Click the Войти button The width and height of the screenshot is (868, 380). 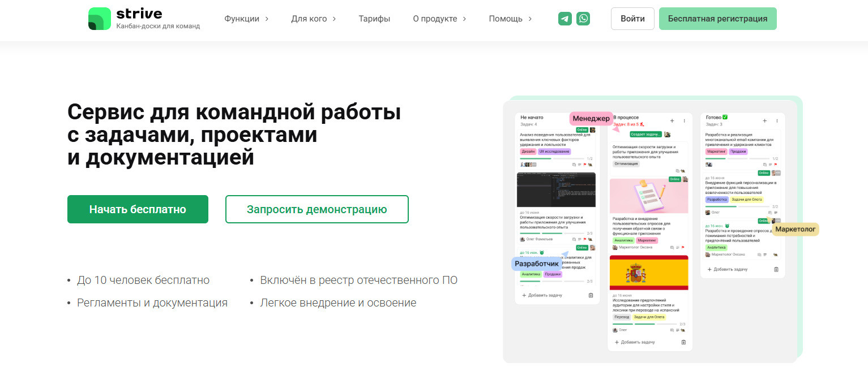[632, 19]
